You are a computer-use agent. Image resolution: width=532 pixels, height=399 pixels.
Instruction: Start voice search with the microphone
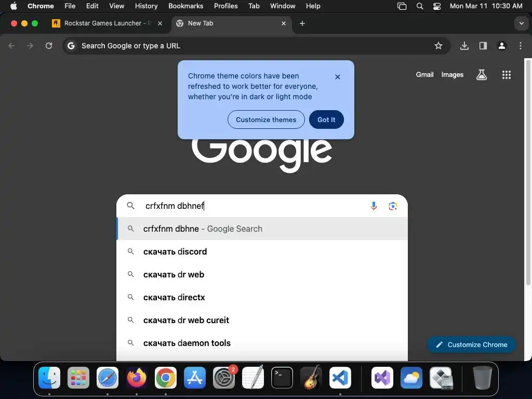(374, 206)
